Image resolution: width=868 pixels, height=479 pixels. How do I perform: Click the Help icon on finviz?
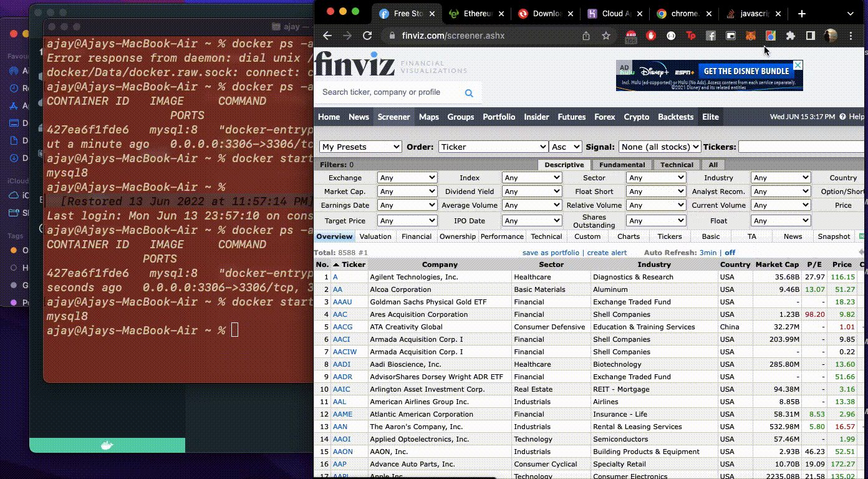click(x=842, y=117)
